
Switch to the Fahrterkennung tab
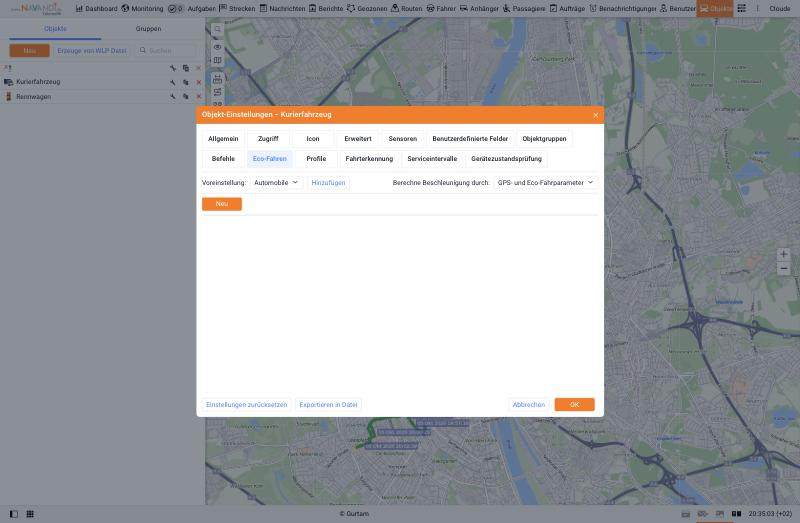369,159
